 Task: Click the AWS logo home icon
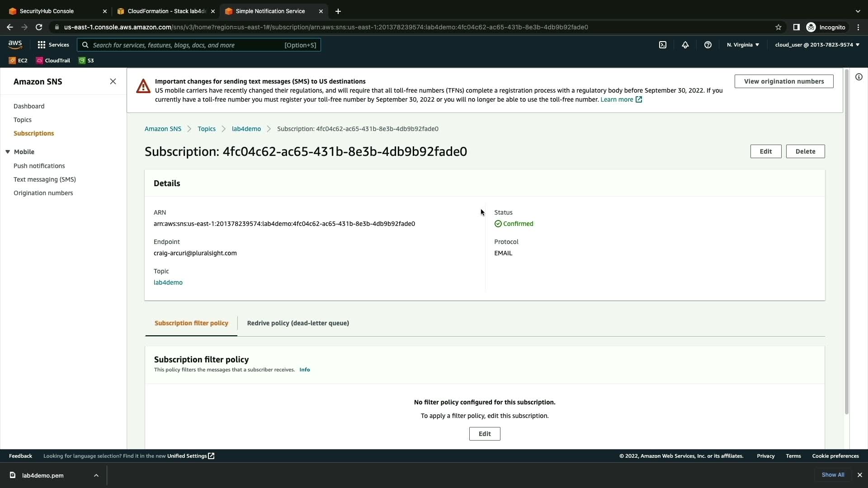[x=15, y=44]
